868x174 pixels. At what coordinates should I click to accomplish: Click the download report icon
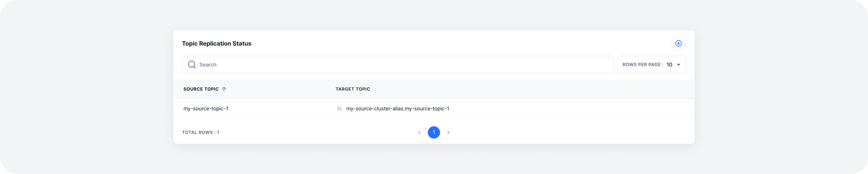tap(678, 43)
